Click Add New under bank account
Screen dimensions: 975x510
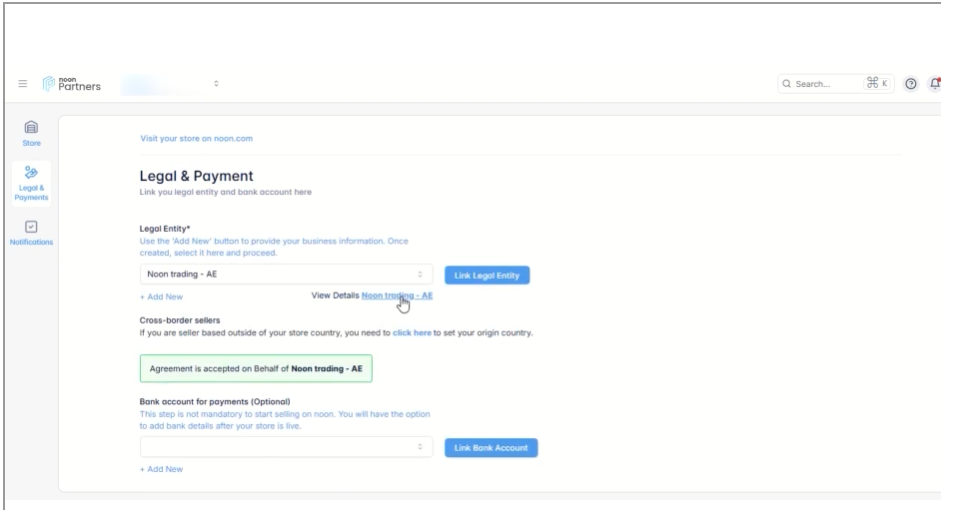tap(161, 469)
